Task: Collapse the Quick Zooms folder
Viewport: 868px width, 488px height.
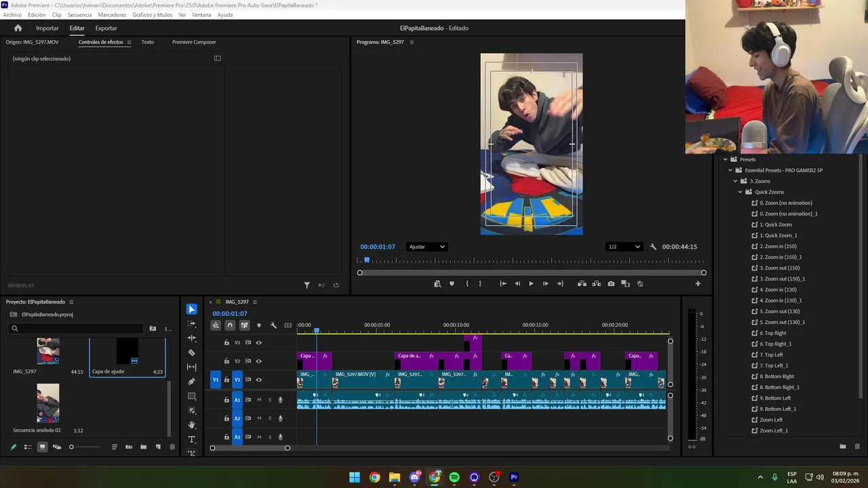Action: point(741,192)
